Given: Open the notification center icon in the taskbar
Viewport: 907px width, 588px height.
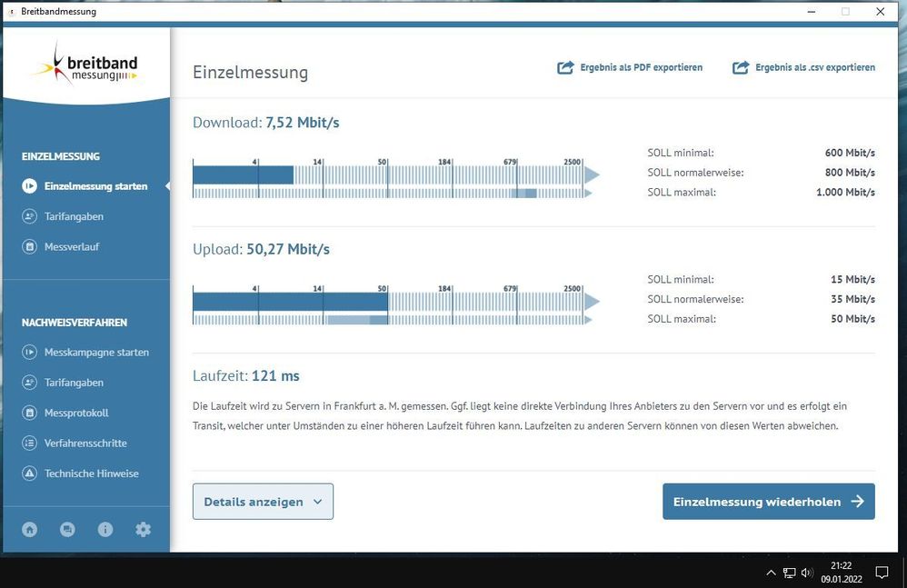Looking at the screenshot, I should [x=882, y=573].
